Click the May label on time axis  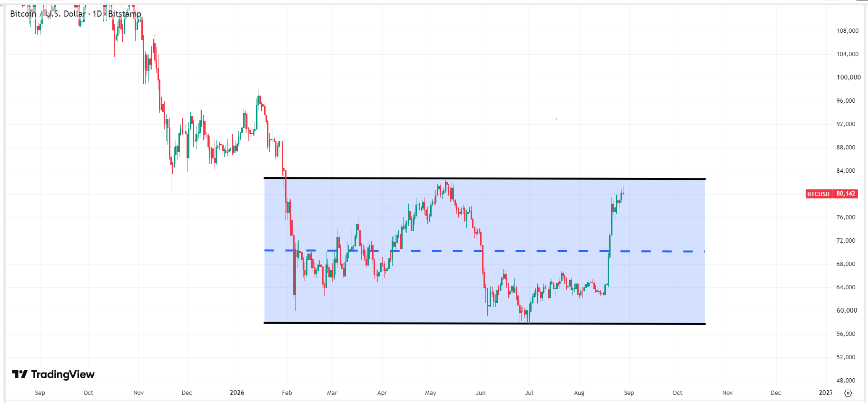pos(431,393)
